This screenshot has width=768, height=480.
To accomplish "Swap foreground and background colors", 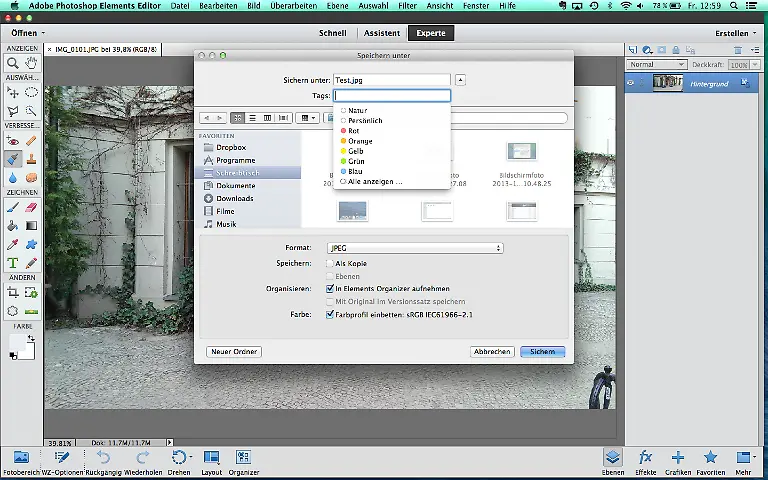I will 31,338.
